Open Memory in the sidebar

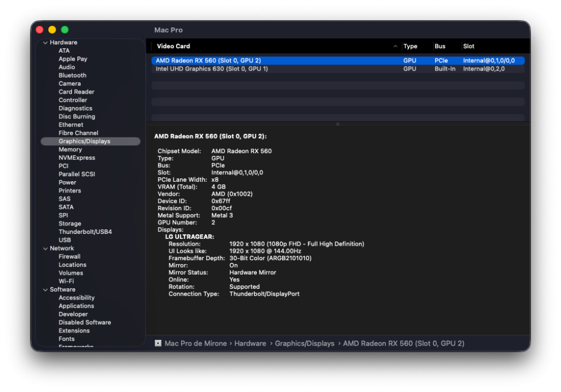[x=71, y=150]
